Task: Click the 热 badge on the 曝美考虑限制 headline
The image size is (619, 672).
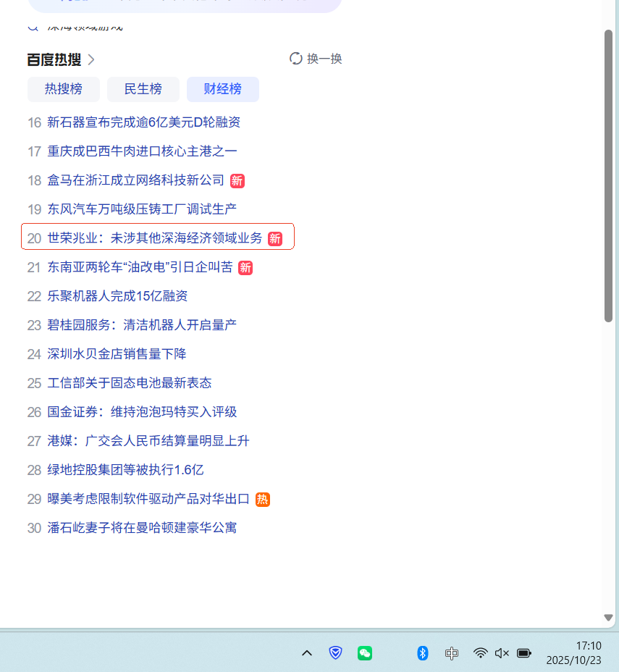Action: pos(263,500)
